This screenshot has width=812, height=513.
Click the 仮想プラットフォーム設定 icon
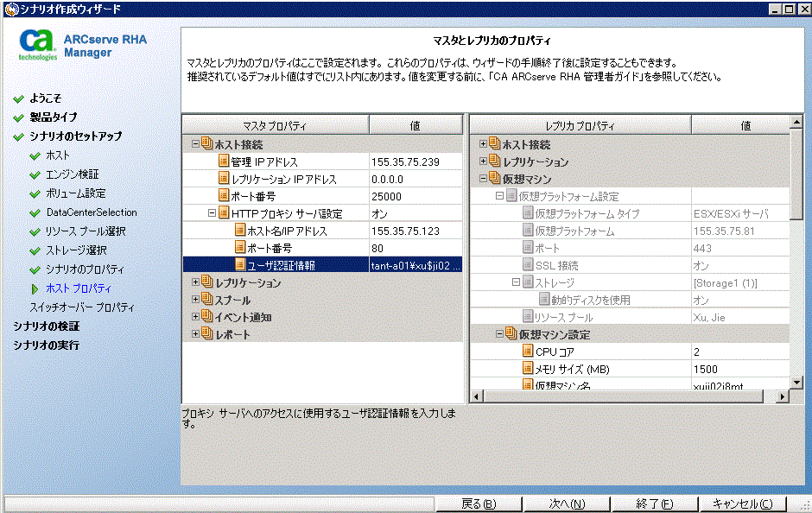point(511,196)
